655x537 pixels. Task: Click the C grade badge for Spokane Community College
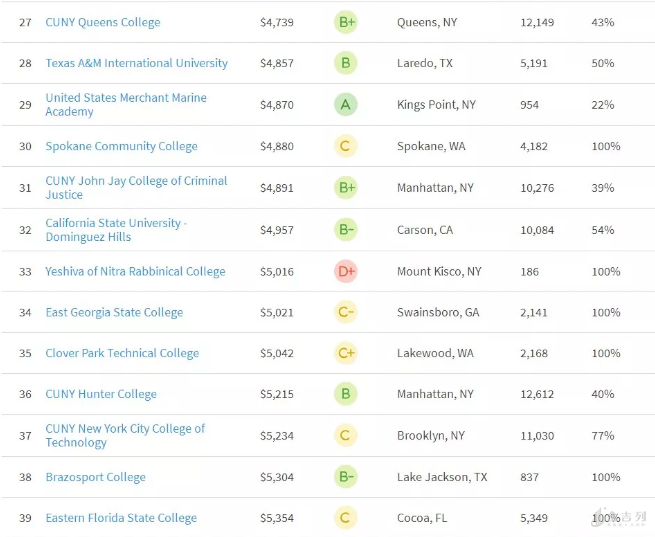pos(346,146)
